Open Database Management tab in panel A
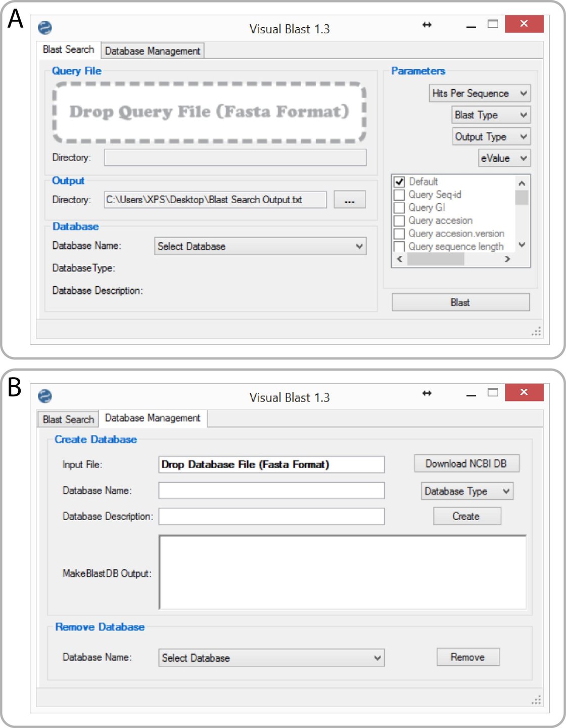This screenshot has width=566, height=728. tap(153, 51)
